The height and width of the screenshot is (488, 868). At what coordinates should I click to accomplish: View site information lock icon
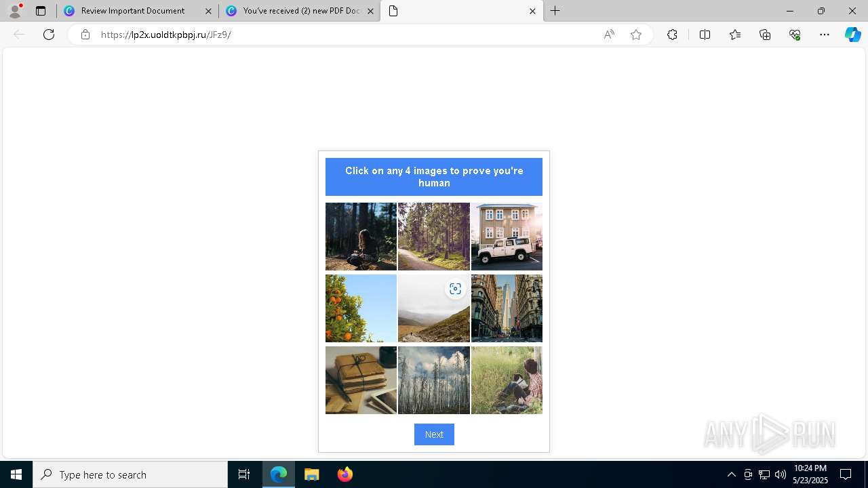pyautogui.click(x=85, y=35)
